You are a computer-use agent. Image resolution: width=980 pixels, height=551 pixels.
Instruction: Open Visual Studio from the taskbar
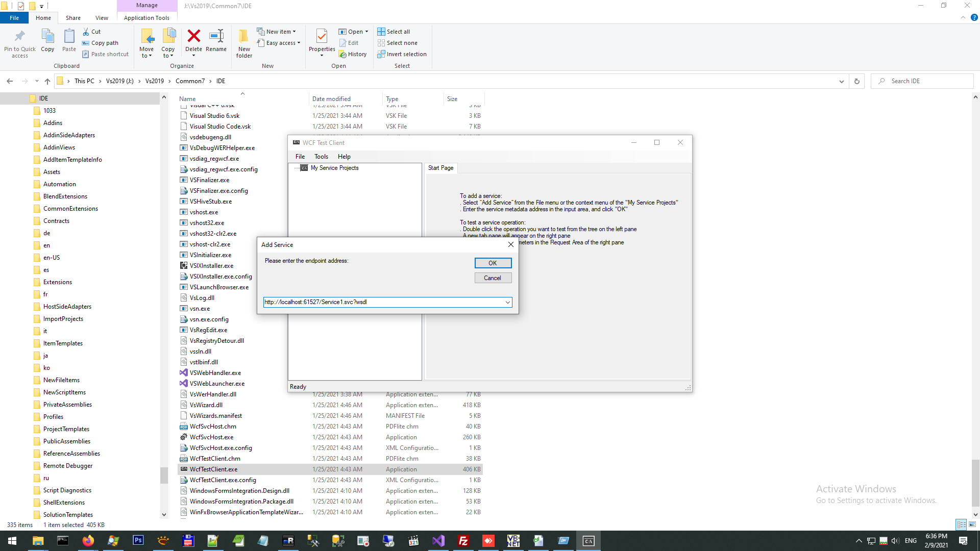pyautogui.click(x=438, y=541)
